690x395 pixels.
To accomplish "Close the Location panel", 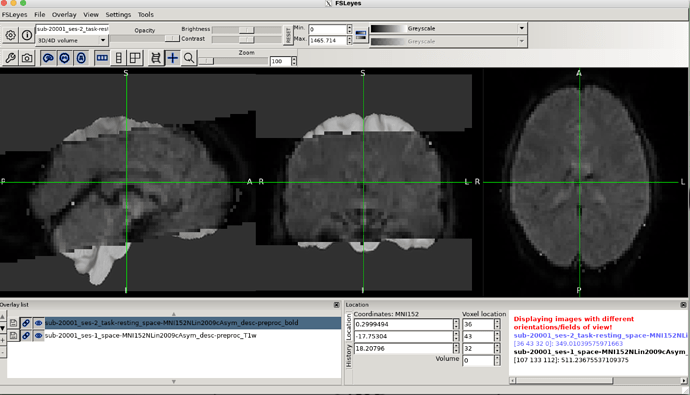I will point(683,305).
